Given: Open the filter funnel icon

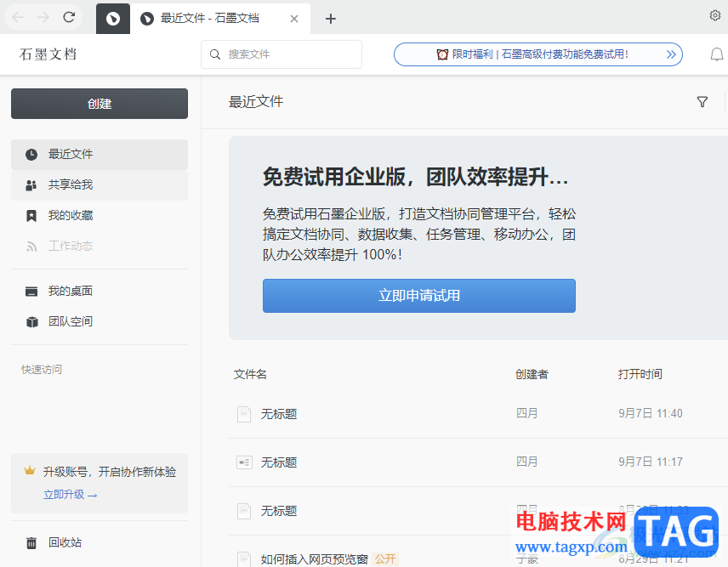Looking at the screenshot, I should point(702,102).
